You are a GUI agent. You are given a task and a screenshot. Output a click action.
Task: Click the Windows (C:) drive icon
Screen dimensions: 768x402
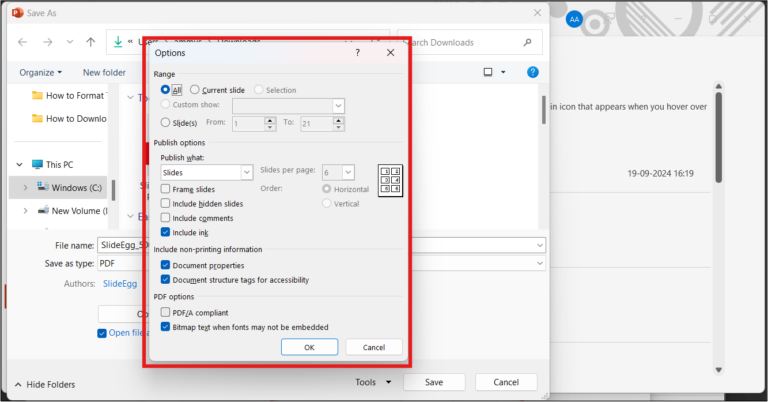pos(43,187)
